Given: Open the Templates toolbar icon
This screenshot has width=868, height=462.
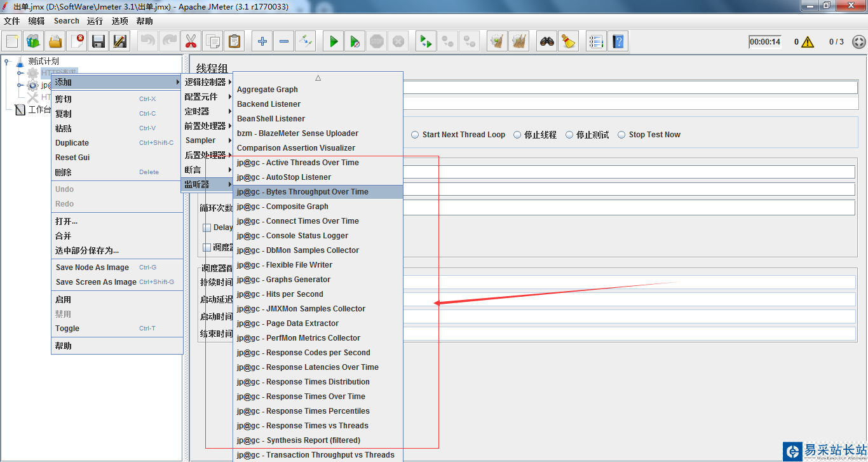Looking at the screenshot, I should pos(34,42).
